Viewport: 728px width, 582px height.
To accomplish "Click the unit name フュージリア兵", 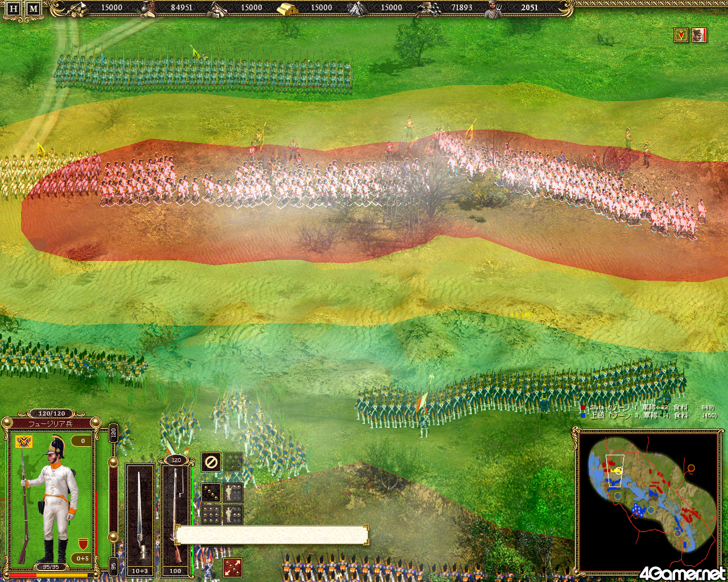I will tap(51, 423).
